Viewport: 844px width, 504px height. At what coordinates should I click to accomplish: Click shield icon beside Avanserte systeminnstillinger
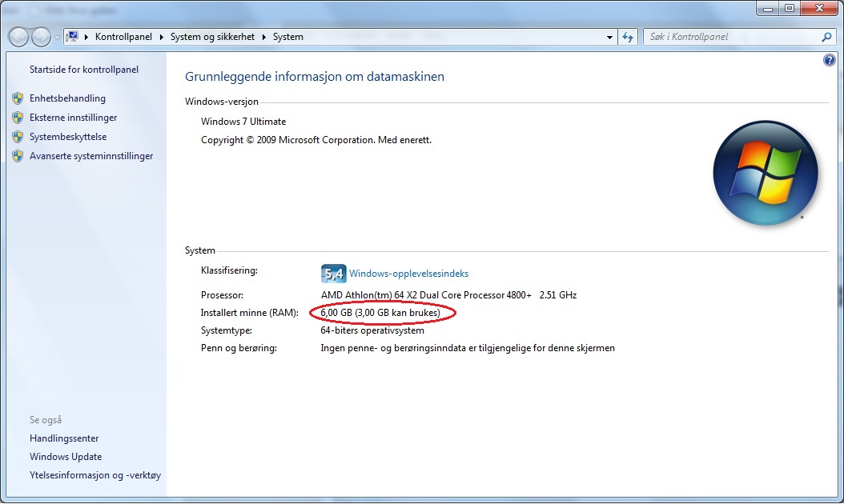[x=18, y=156]
